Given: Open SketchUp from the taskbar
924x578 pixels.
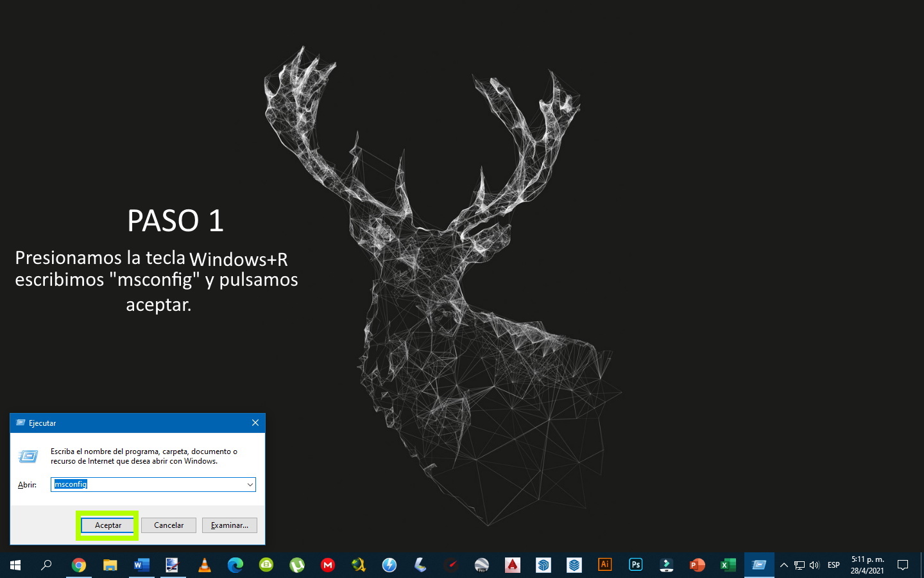Looking at the screenshot, I should [543, 565].
